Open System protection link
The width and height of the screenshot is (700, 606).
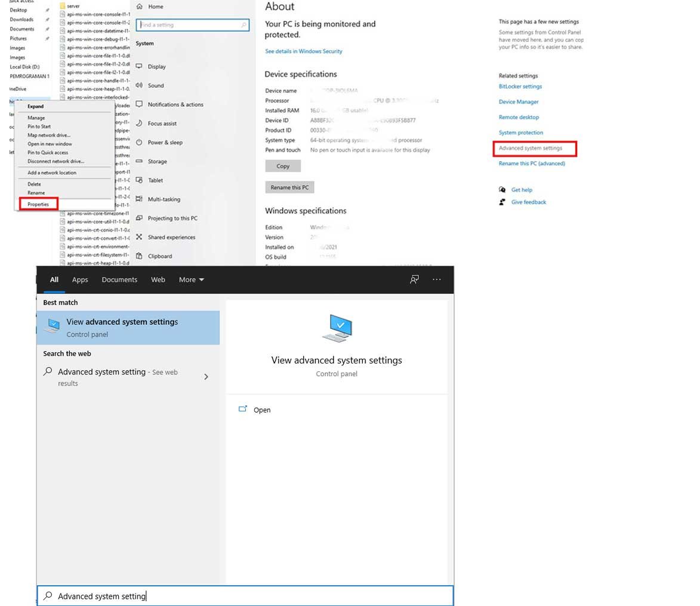point(521,133)
